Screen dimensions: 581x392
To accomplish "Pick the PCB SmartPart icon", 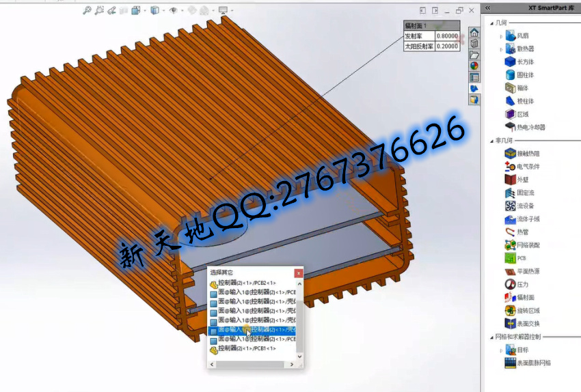I will [510, 258].
